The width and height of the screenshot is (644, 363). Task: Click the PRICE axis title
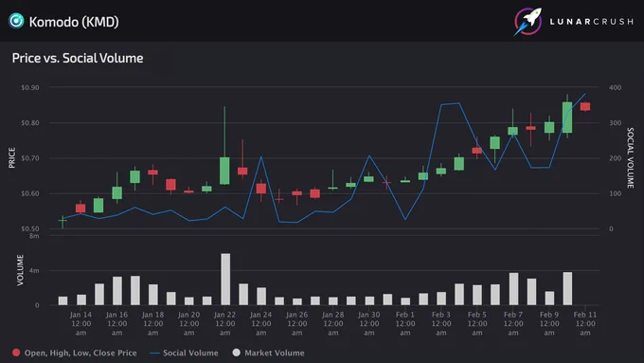click(12, 158)
